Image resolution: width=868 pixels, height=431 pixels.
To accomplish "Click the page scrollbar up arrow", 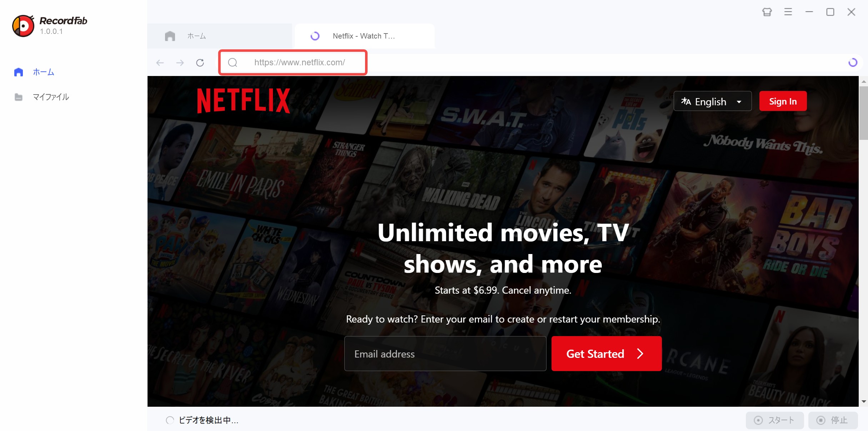I will (x=864, y=81).
